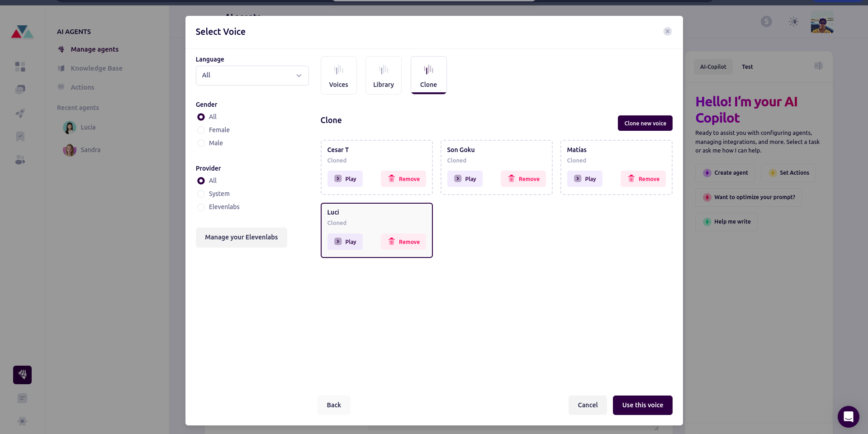Screen dimensions: 868x434
Task: Open the support chat widget
Action: coord(848,416)
